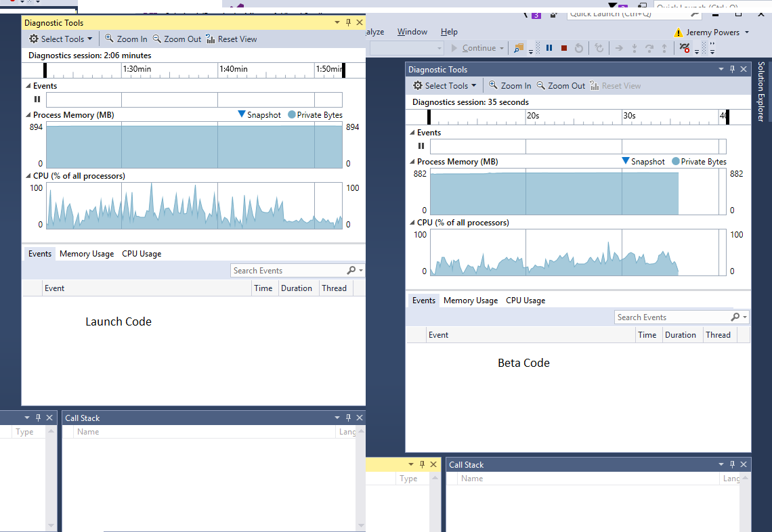Viewport: 772px width, 532px height.
Task: Click the Break All pause button in debug toolbar
Action: (549, 48)
